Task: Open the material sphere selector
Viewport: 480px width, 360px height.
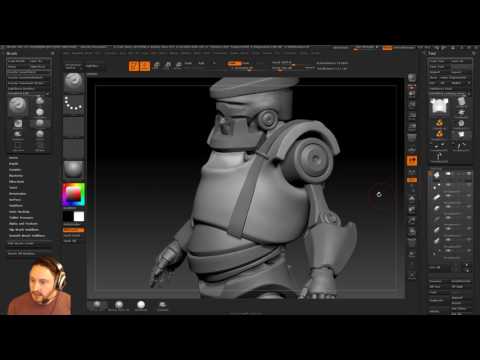Action: tap(74, 169)
